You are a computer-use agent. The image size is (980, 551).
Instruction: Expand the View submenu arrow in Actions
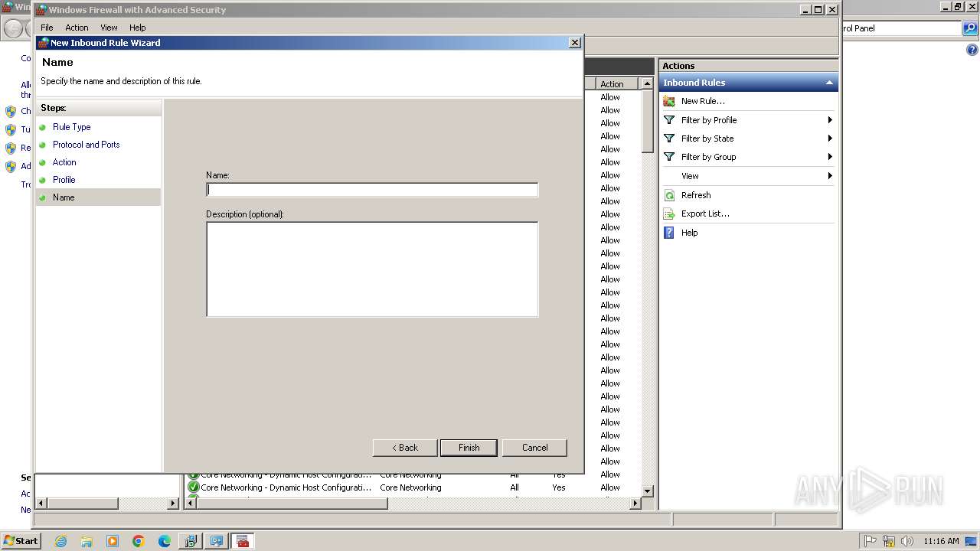(830, 176)
